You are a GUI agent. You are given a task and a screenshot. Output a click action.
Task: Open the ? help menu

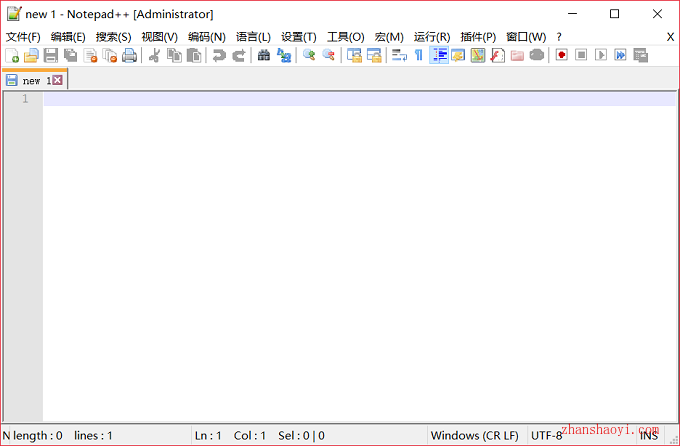pos(559,37)
